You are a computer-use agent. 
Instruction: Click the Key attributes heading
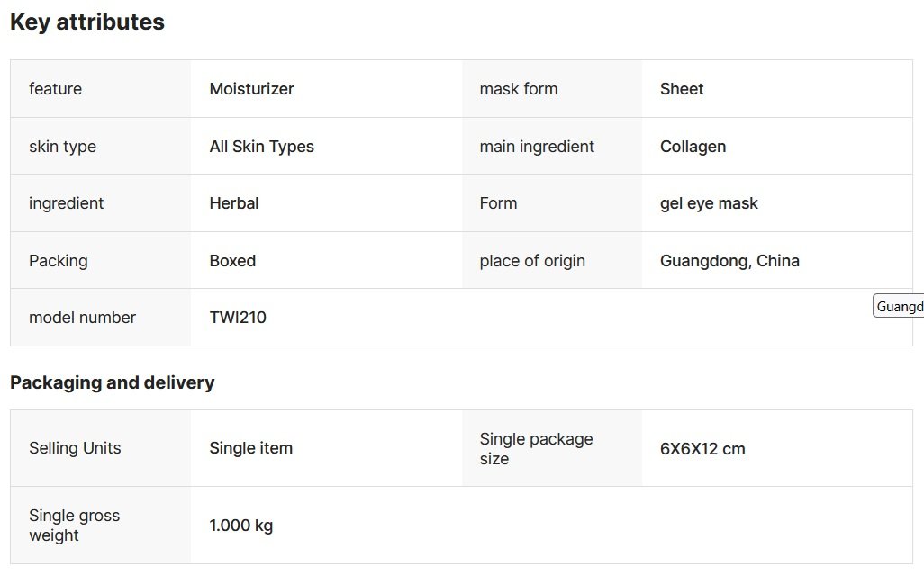coord(87,22)
